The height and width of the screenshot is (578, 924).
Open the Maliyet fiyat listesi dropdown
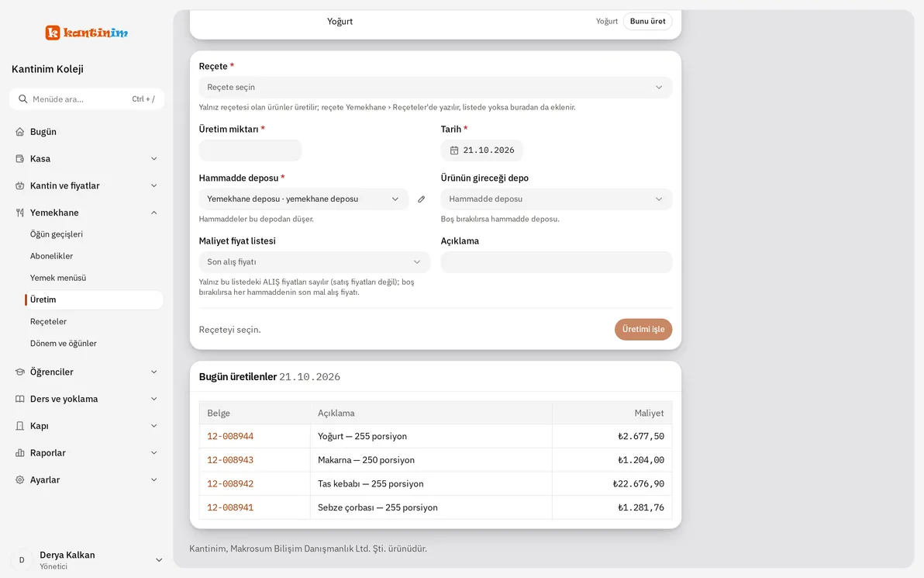315,262
